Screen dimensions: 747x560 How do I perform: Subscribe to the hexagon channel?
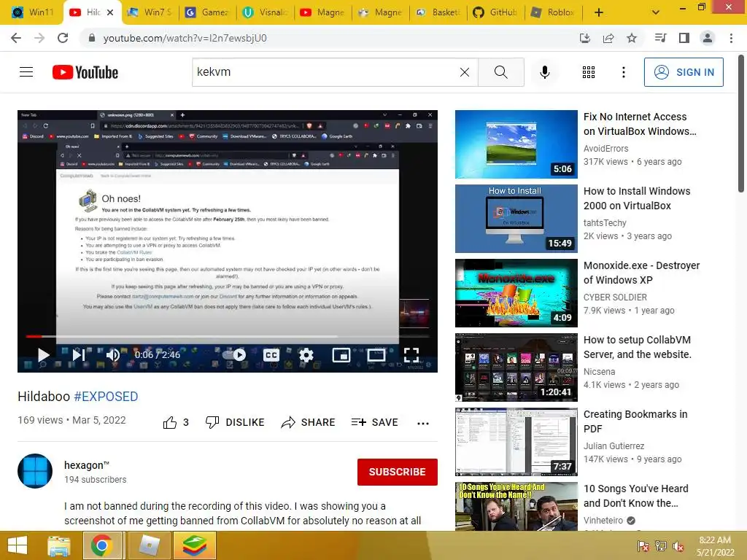click(x=398, y=472)
